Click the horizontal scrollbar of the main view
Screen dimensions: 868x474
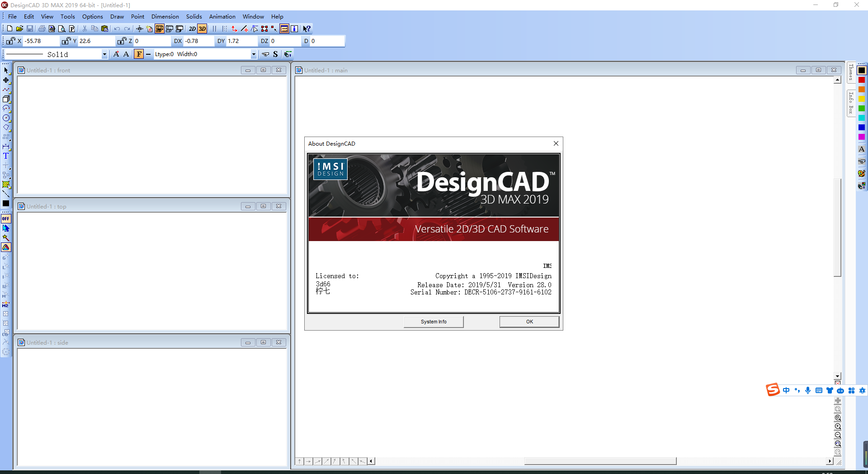[600, 461]
